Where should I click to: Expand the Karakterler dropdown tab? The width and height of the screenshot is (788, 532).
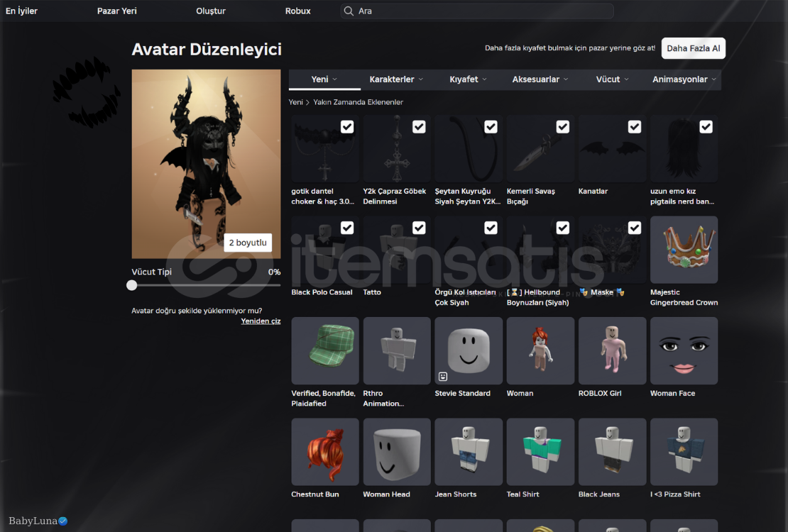coord(395,79)
